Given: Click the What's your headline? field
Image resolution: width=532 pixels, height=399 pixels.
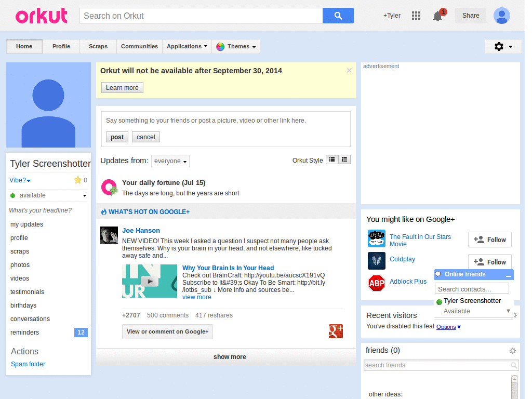Looking at the screenshot, I should point(41,210).
